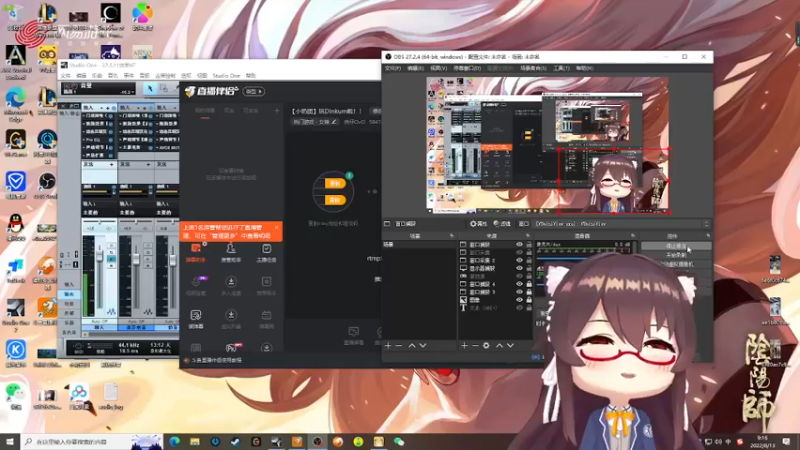Image resolution: width=800 pixels, height=450 pixels.
Task: Open Microsoft Edge from the taskbar
Action: pos(174,442)
